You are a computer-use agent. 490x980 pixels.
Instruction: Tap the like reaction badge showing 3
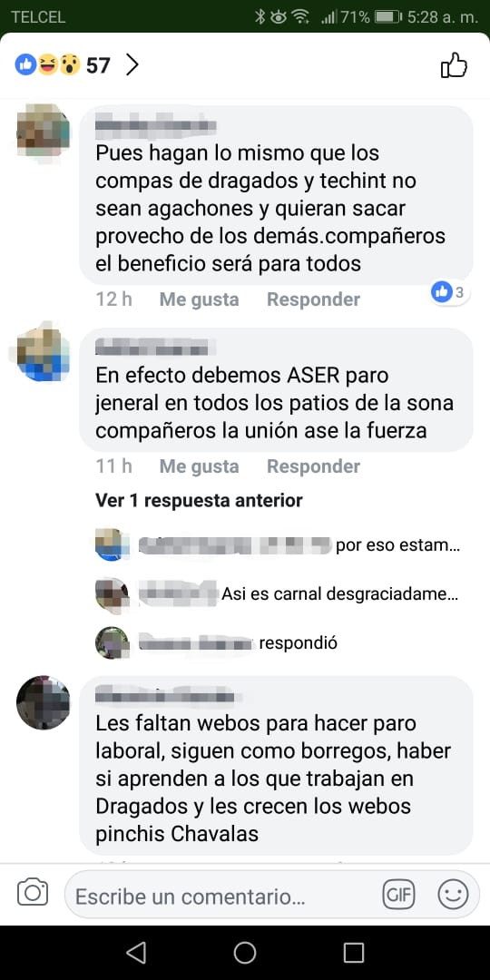(450, 291)
